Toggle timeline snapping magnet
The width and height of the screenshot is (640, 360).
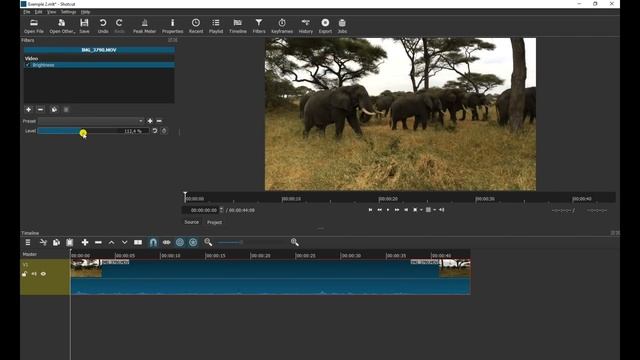click(153, 242)
